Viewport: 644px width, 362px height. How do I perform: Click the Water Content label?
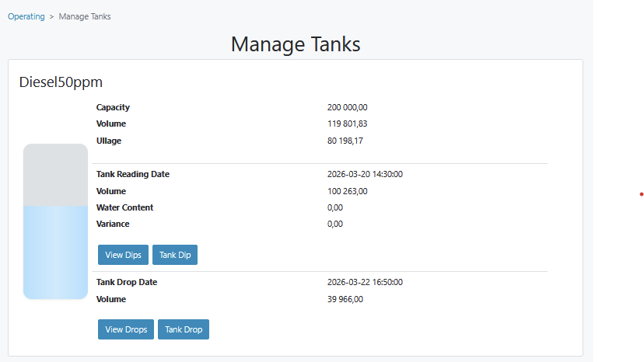[x=125, y=207]
